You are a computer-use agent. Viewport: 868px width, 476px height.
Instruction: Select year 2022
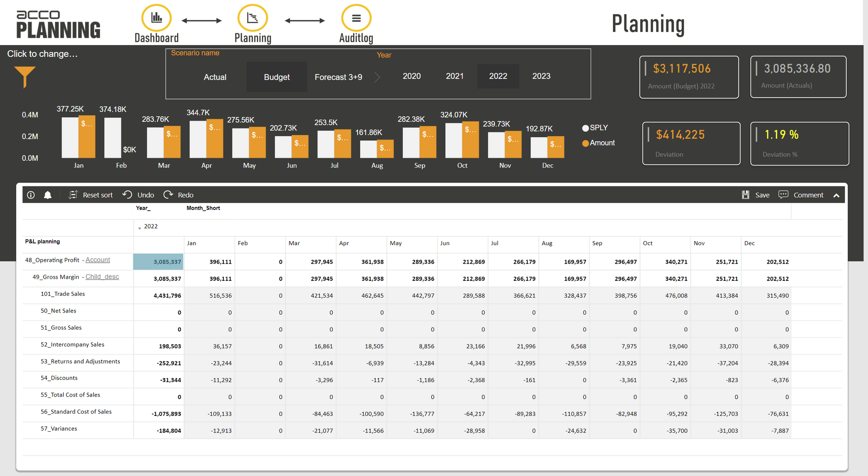pyautogui.click(x=498, y=76)
